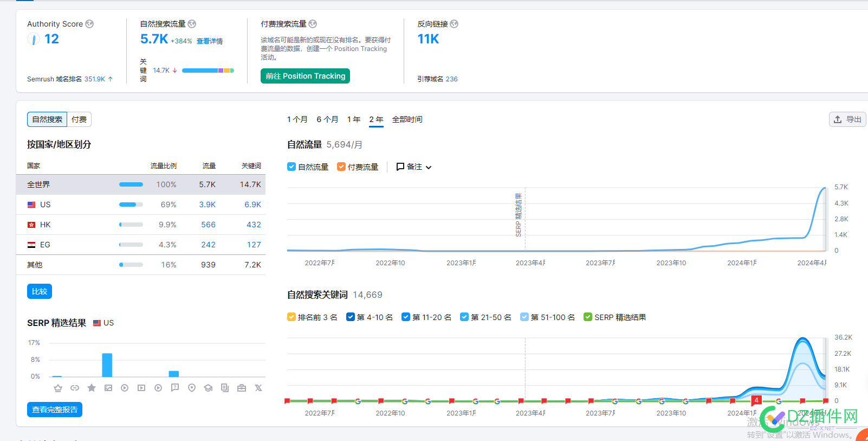Click the US flag icon in country table

[x=31, y=204]
